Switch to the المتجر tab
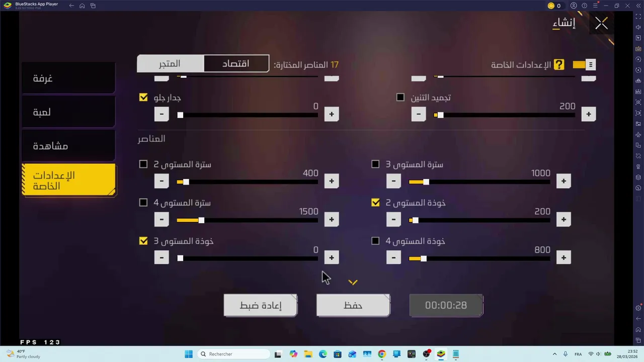 170,64
